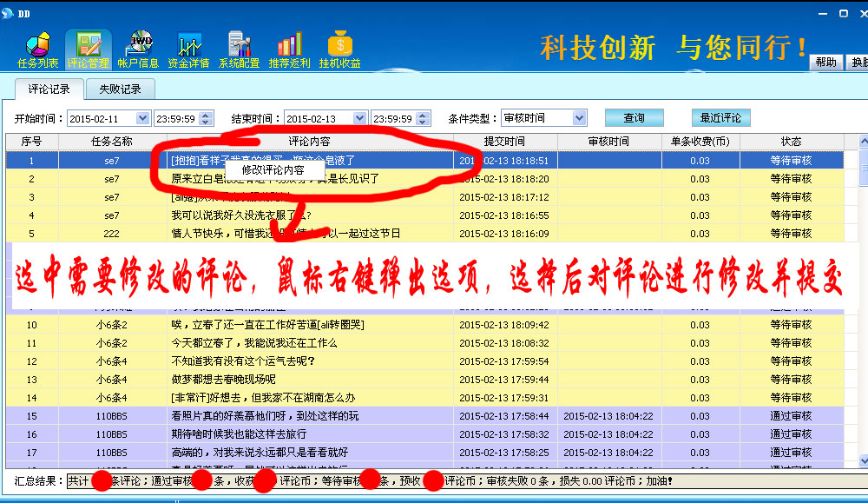
Task: Sort by the 提交时间 column header
Action: 505,142
